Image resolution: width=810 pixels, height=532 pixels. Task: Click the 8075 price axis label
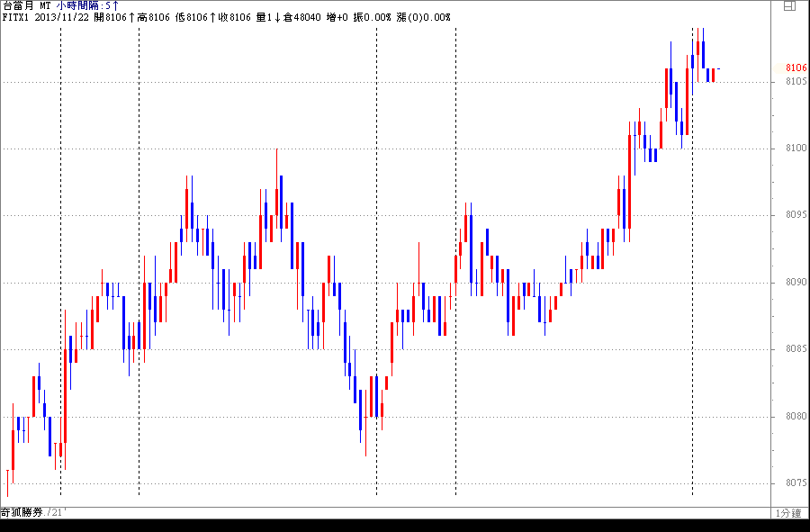tap(795, 483)
